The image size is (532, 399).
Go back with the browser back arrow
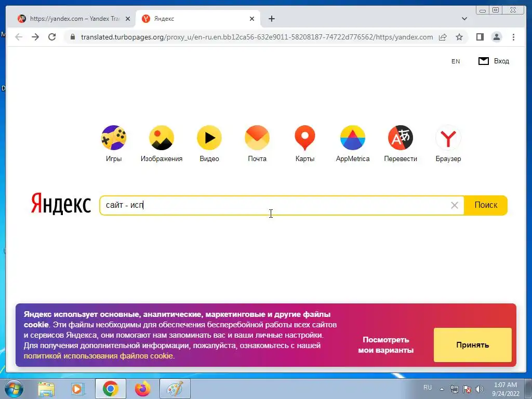(19, 37)
